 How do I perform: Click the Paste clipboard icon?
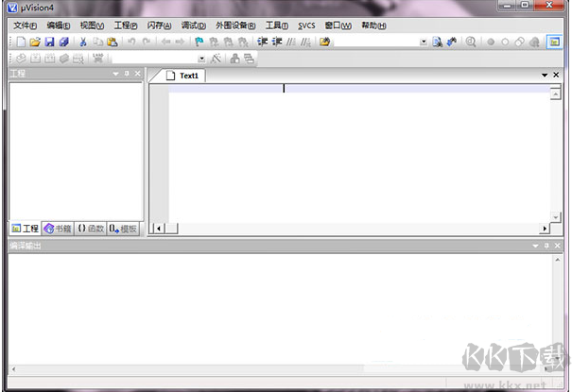[x=113, y=43]
